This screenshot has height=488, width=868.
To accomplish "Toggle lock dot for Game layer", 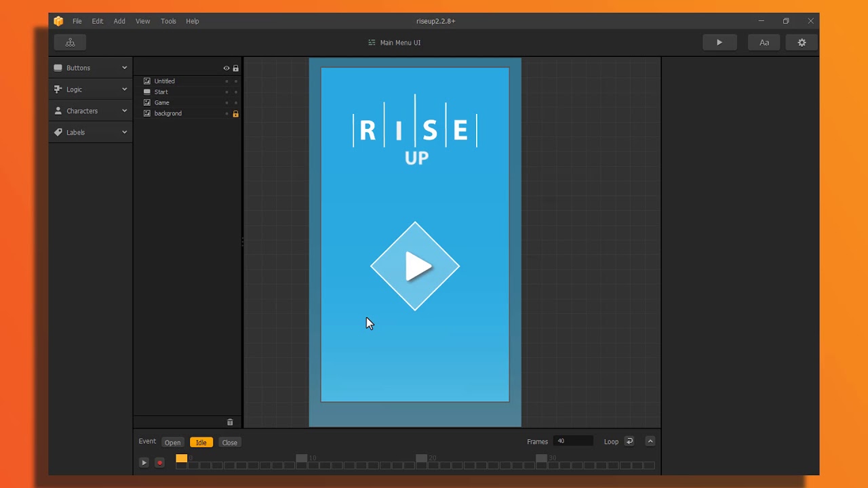I will click(235, 103).
